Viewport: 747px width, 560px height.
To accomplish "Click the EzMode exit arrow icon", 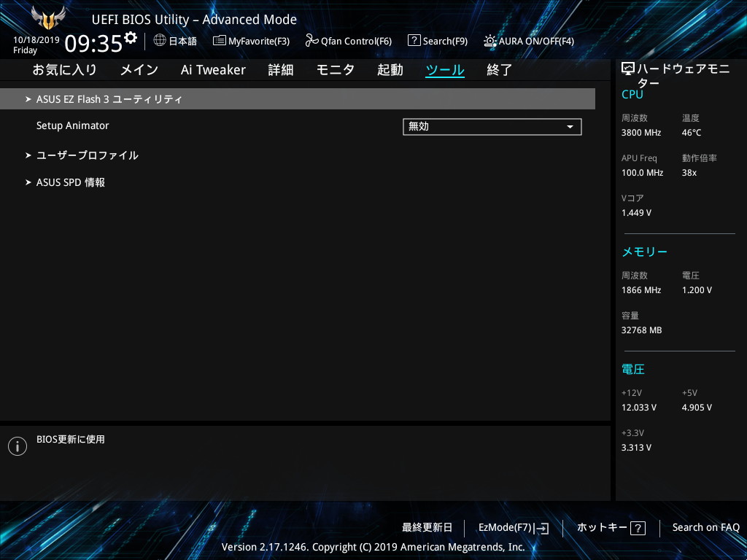I will point(541,528).
